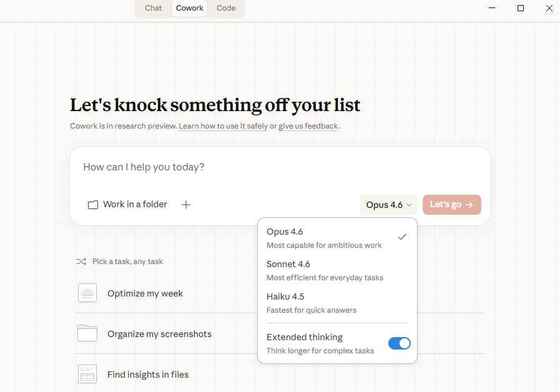
Task: Click the folder icon beside Work in a folder
Action: [x=93, y=205]
